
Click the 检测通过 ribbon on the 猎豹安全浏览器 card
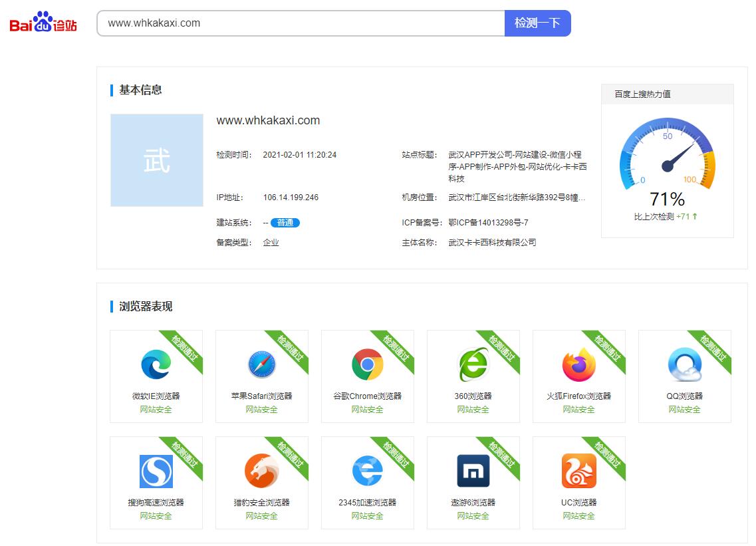point(291,455)
